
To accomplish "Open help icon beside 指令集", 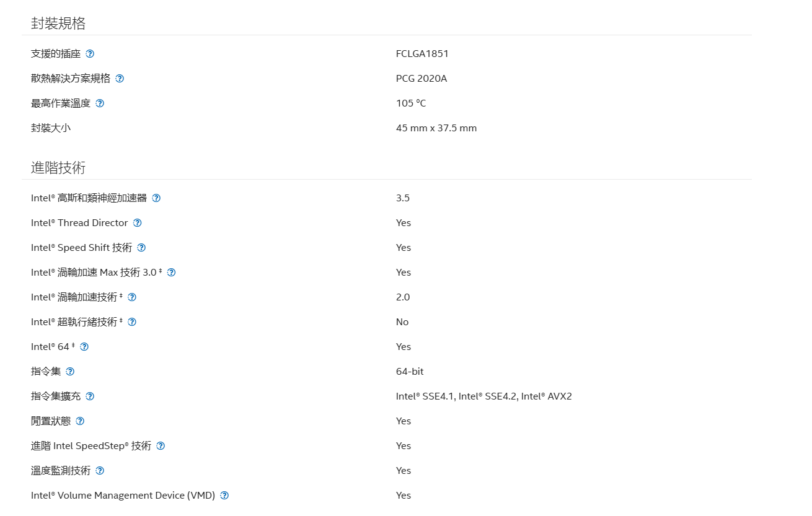I will pyautogui.click(x=70, y=372).
